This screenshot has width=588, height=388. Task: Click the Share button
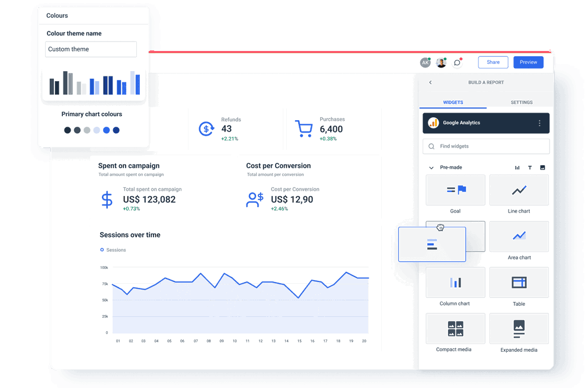tap(493, 62)
